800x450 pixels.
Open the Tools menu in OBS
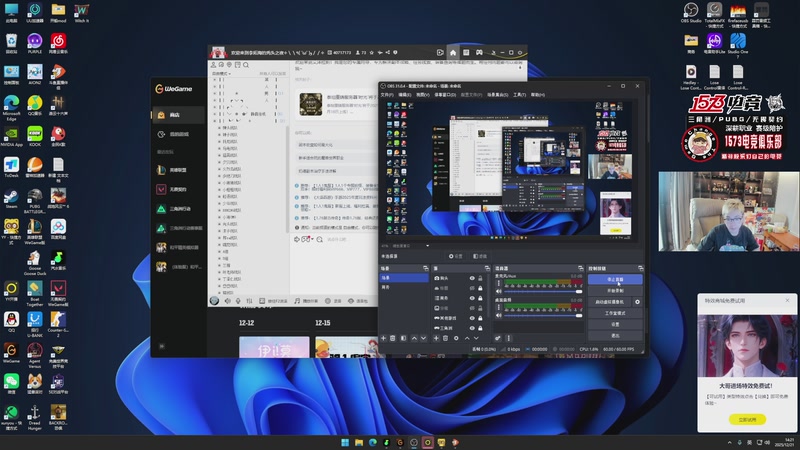coord(519,94)
